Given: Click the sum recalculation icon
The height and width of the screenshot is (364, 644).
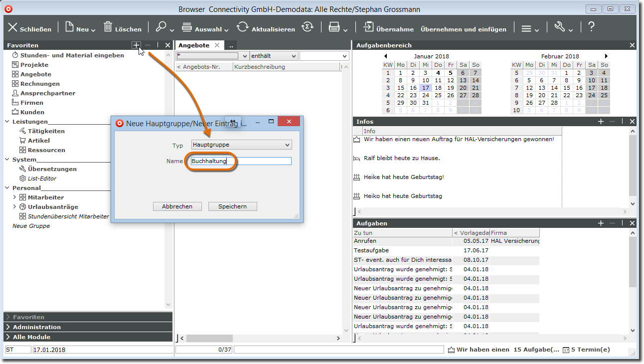Looking at the screenshot, I should click(x=308, y=27).
